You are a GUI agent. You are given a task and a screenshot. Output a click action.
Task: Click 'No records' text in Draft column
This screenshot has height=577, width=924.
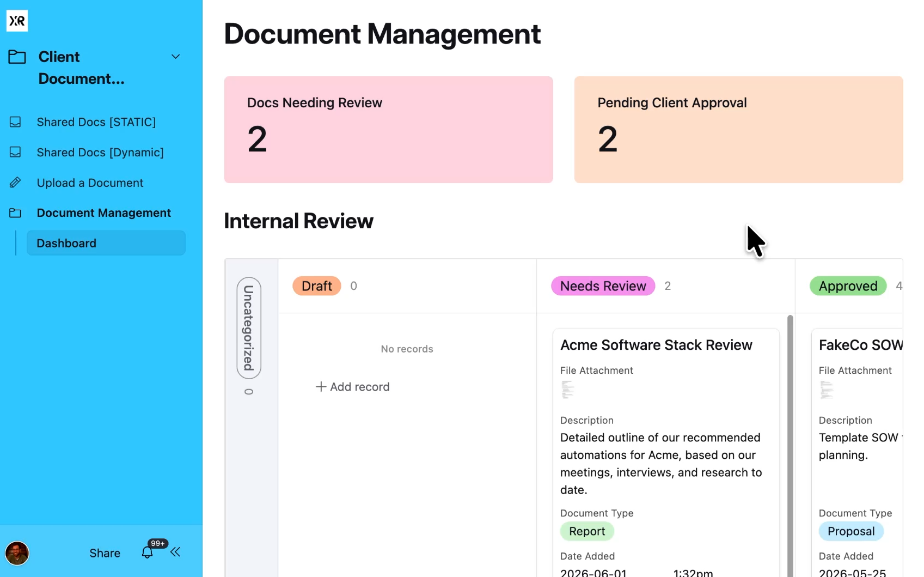(x=407, y=349)
